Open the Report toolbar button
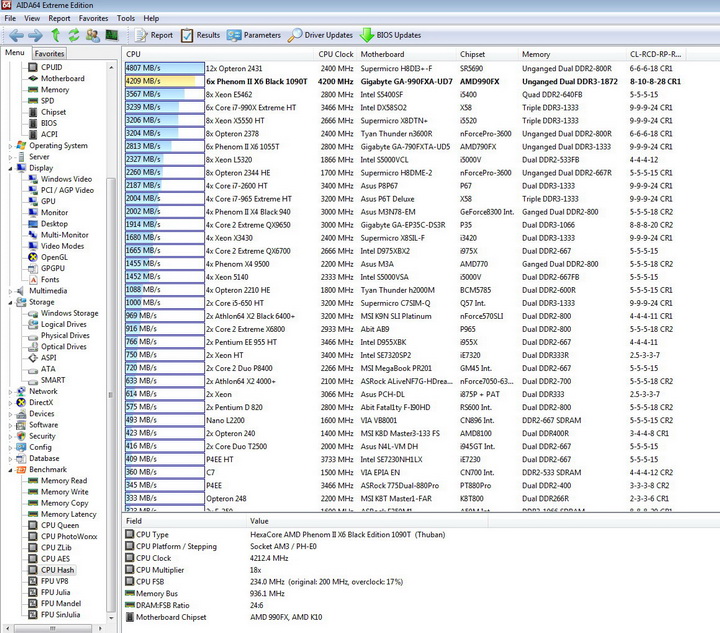The image size is (720, 633). (x=153, y=35)
